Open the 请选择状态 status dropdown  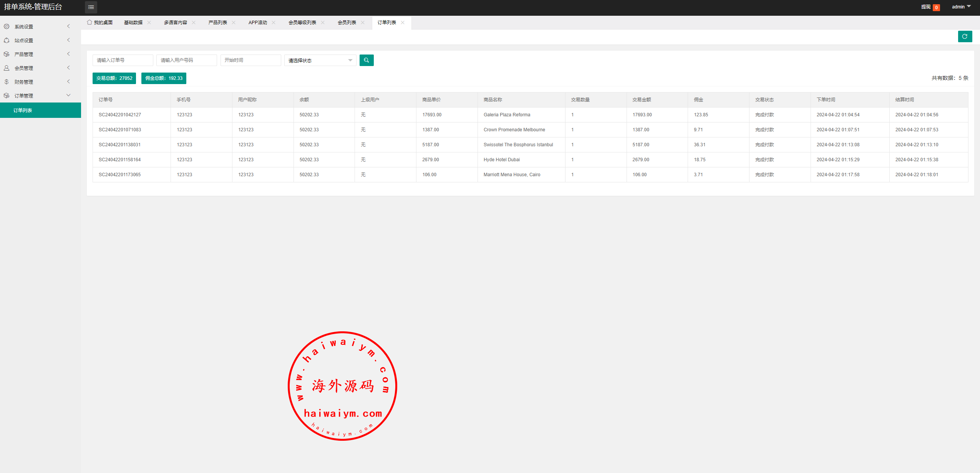(320, 60)
